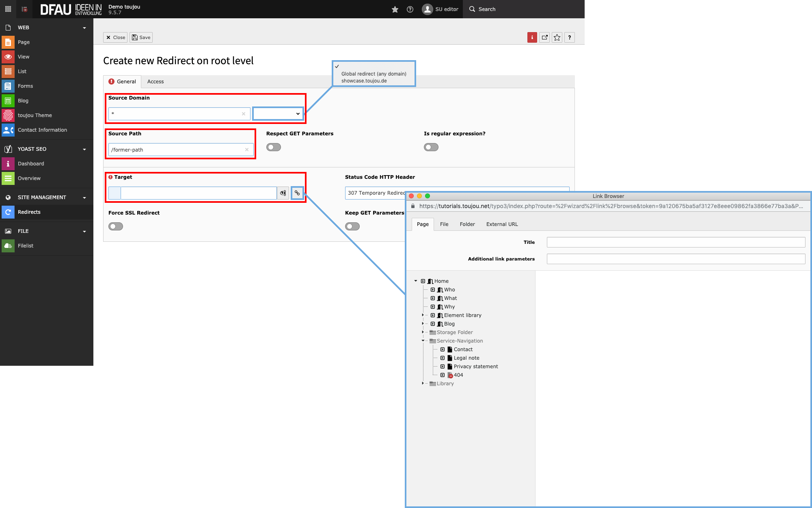Viewport: 812px width, 508px height.
Task: Close the redirect editing form
Action: [x=115, y=37]
